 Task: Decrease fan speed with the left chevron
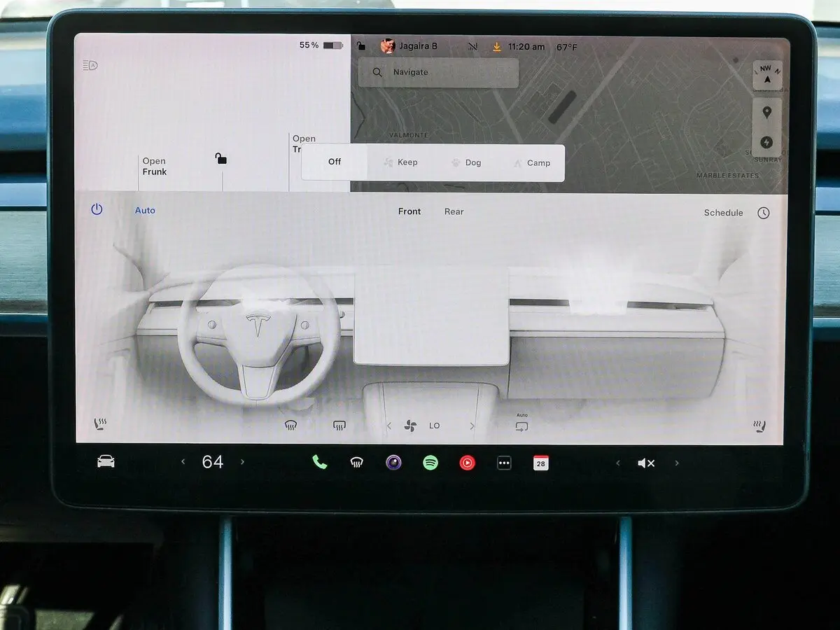(389, 426)
